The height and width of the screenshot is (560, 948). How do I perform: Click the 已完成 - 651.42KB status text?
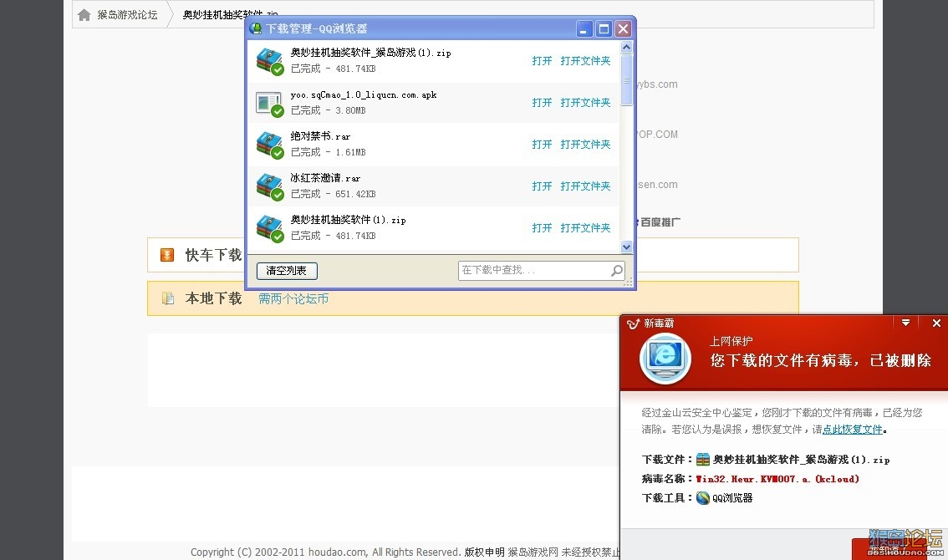(x=333, y=194)
